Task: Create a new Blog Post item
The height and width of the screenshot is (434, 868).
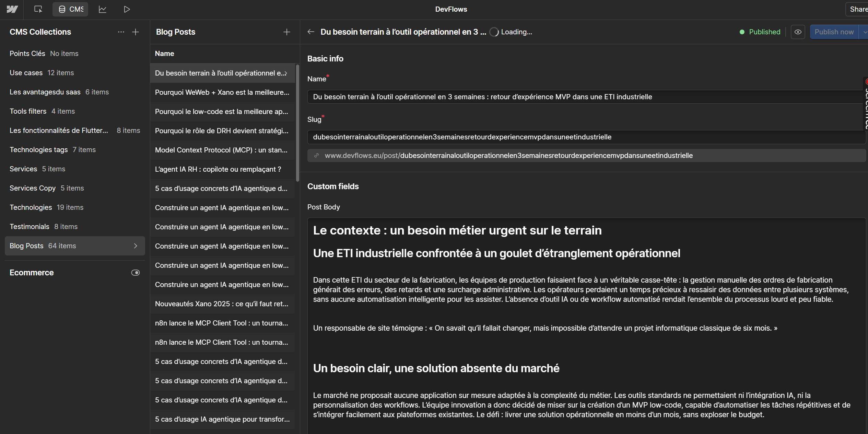Action: 286,32
